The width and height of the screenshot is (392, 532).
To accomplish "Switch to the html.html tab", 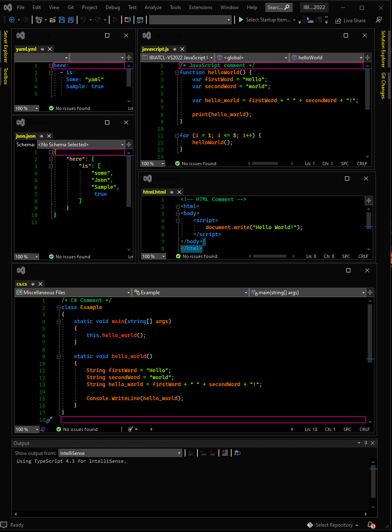I will [155, 192].
